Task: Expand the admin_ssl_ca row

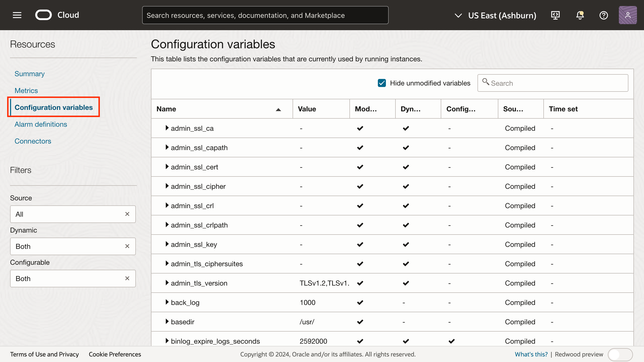Action: pos(167,128)
